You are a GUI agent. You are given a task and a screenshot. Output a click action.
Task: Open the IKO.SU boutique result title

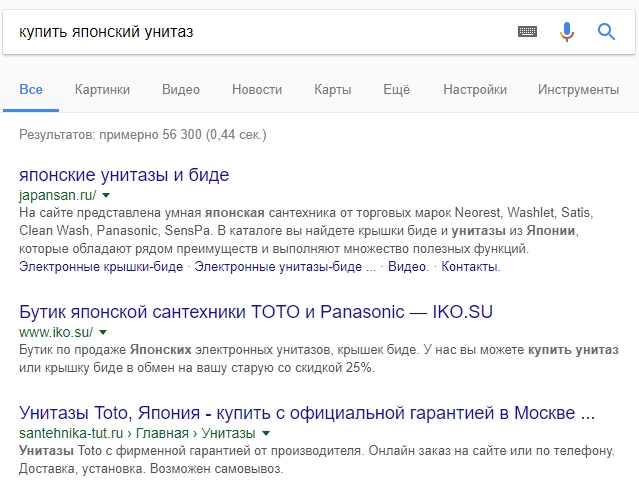click(x=256, y=312)
